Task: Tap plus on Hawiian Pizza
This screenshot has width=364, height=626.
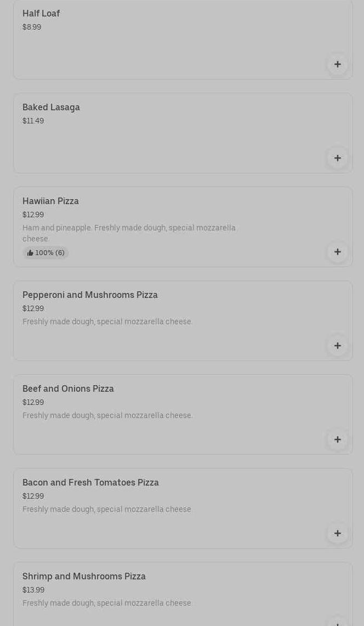Action: coord(337,252)
